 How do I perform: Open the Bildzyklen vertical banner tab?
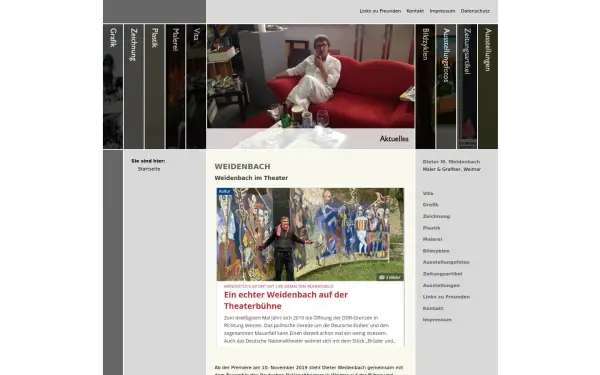(426, 86)
